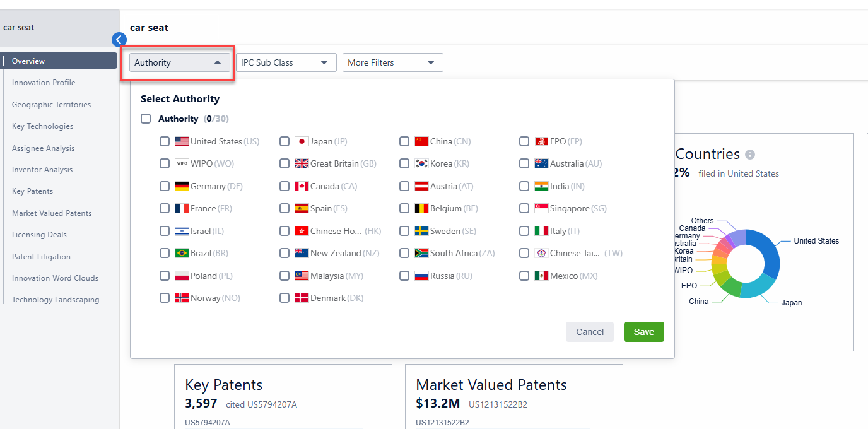Click the United States flag icon

pos(182,141)
